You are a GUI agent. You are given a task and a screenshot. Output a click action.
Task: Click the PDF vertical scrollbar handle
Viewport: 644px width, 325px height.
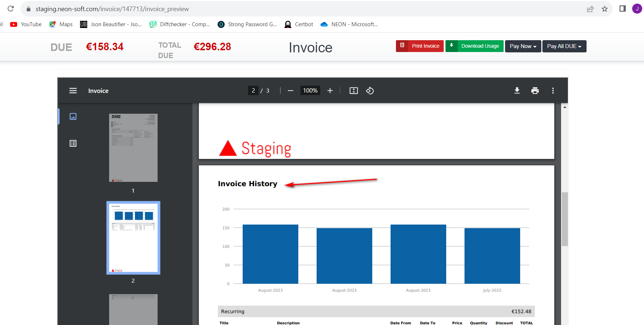565,219
